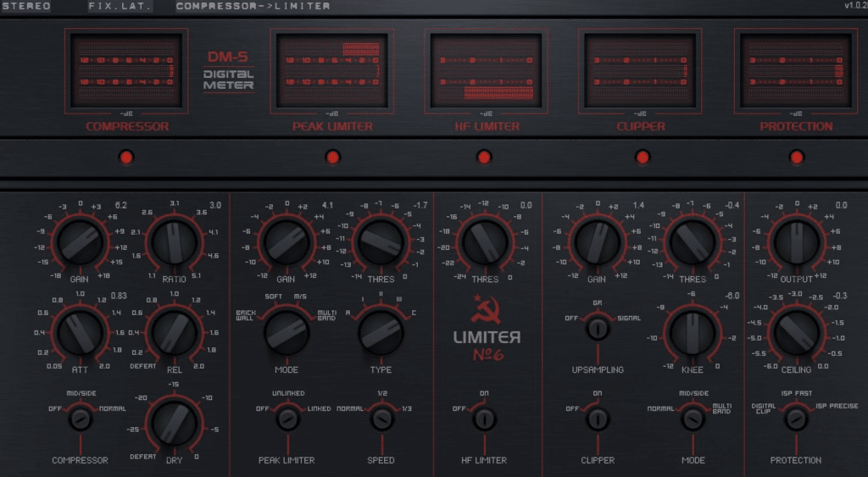Click the DM-5 Digital Meter label
This screenshot has width=868, height=477.
point(228,72)
